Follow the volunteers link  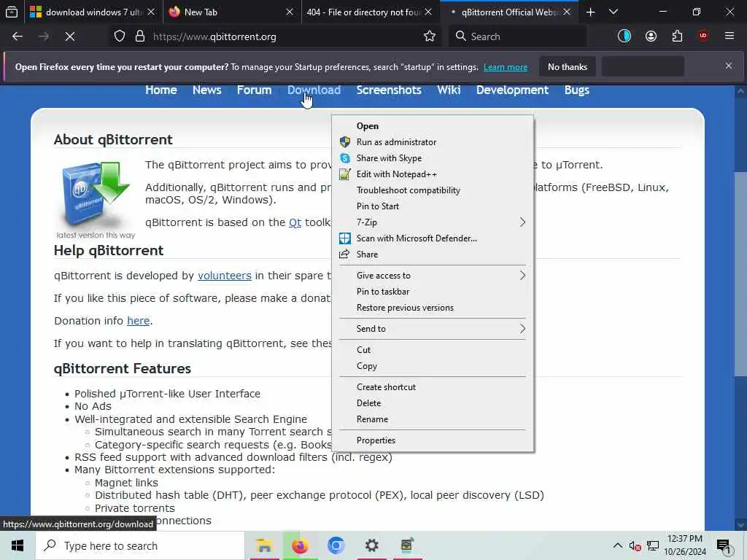[225, 276]
